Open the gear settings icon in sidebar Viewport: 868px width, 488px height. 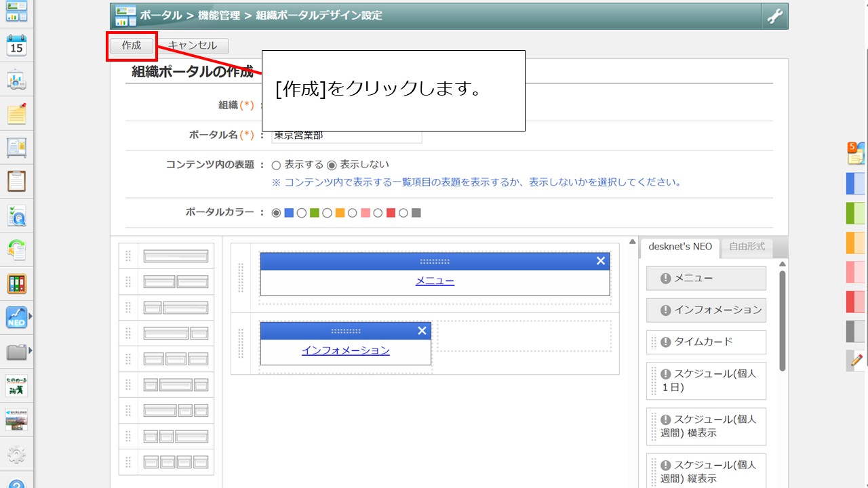(16, 454)
